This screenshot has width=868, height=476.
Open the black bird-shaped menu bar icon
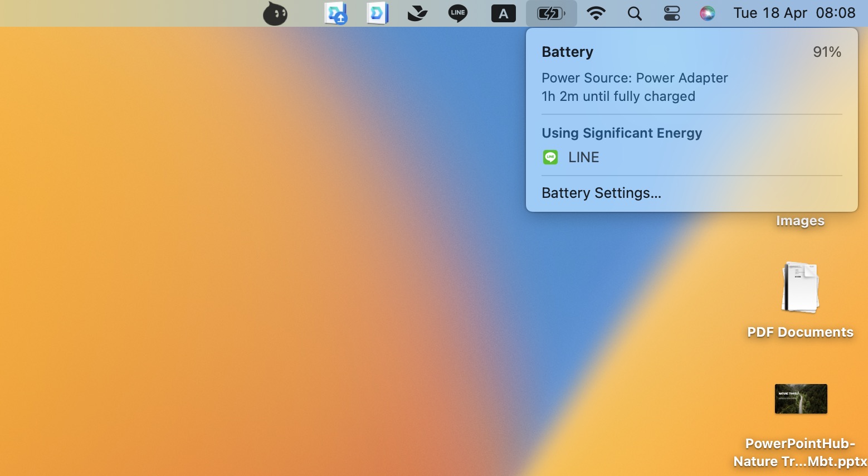(417, 13)
